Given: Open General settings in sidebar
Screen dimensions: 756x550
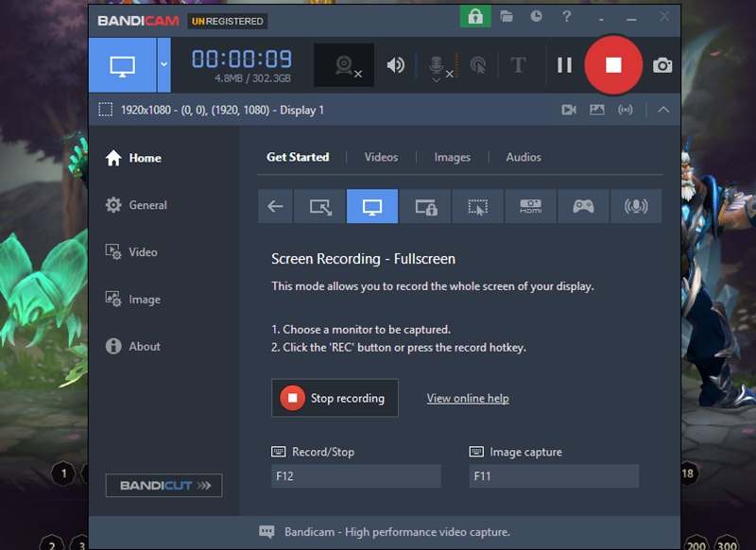Looking at the screenshot, I should pyautogui.click(x=136, y=205).
